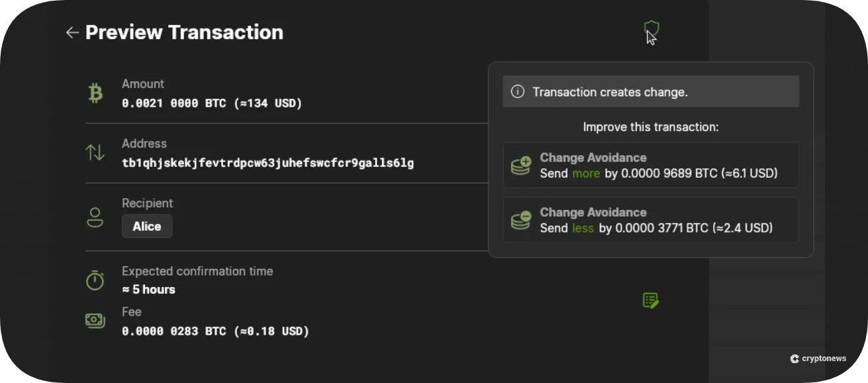Choose the Change Avoidance send less option
The width and height of the screenshot is (868, 383).
click(651, 220)
